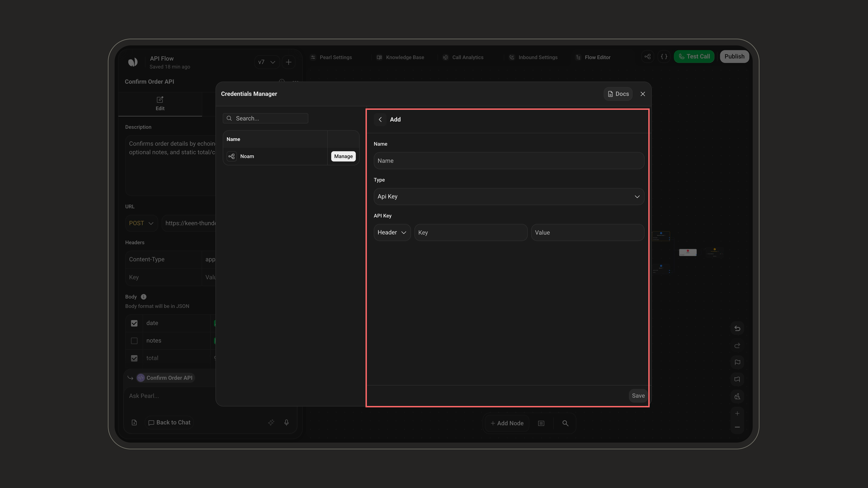Manage the Noam credential
Image resolution: width=868 pixels, height=488 pixels.
pos(343,156)
